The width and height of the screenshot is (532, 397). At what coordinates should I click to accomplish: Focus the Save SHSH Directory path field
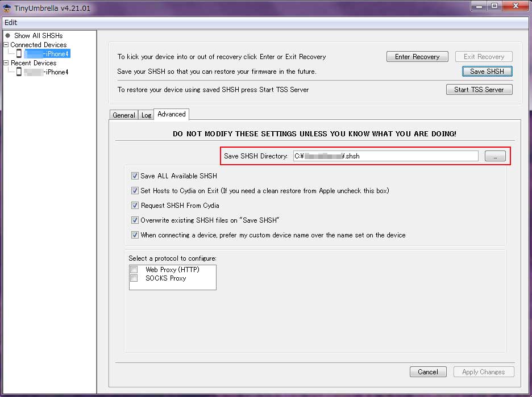coord(385,156)
